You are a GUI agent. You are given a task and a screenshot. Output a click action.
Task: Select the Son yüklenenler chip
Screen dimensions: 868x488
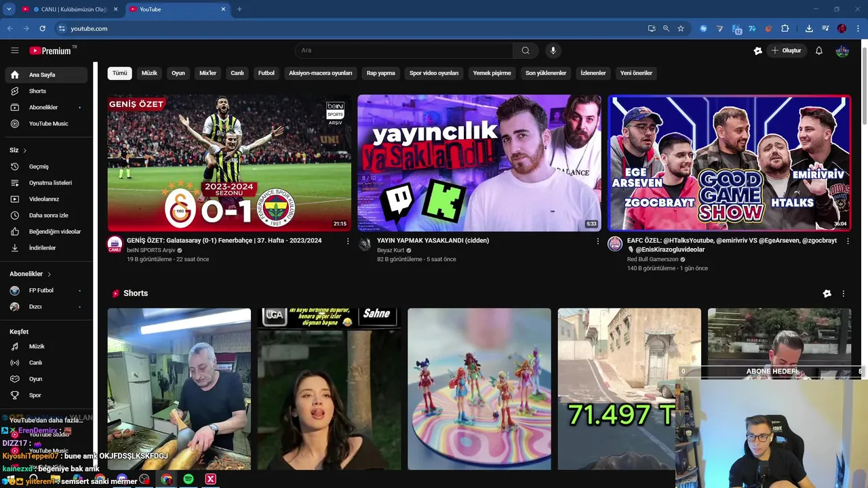(x=546, y=73)
